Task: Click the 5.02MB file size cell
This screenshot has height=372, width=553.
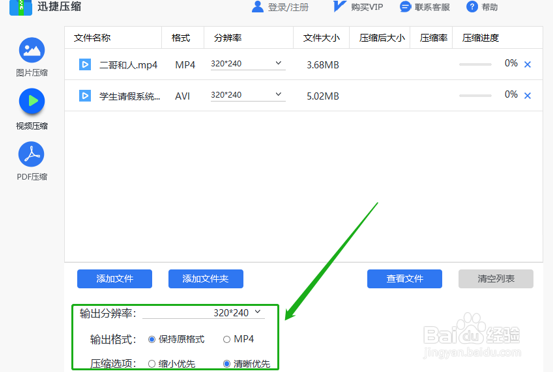Action: coord(323,96)
